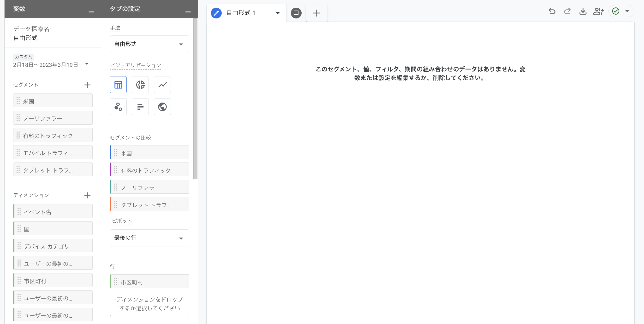Click the ノーリファラー segment in variables

[53, 118]
